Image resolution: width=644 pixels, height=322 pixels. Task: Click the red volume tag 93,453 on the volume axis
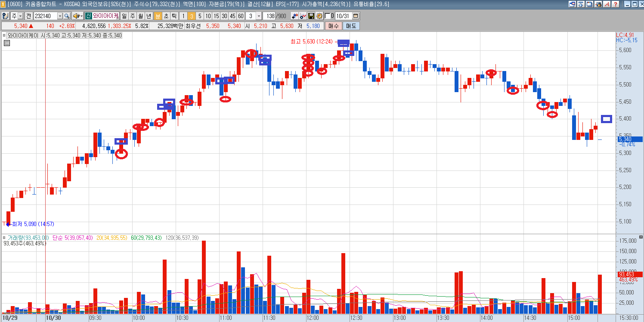(630, 274)
